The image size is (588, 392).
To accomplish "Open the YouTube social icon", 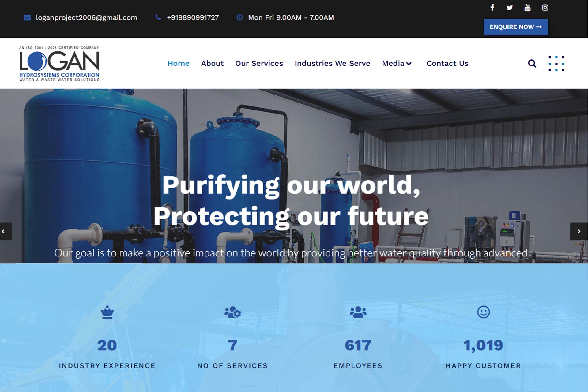I will 527,8.
